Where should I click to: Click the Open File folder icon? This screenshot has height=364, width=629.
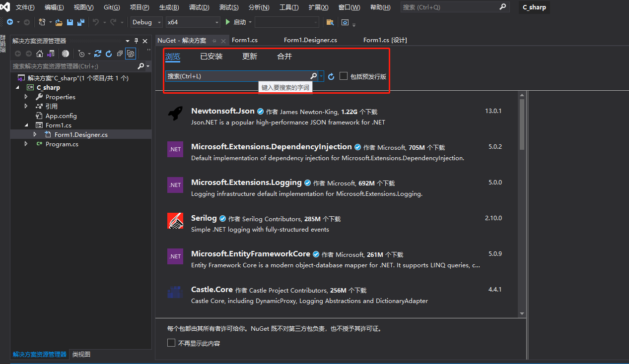tap(59, 22)
